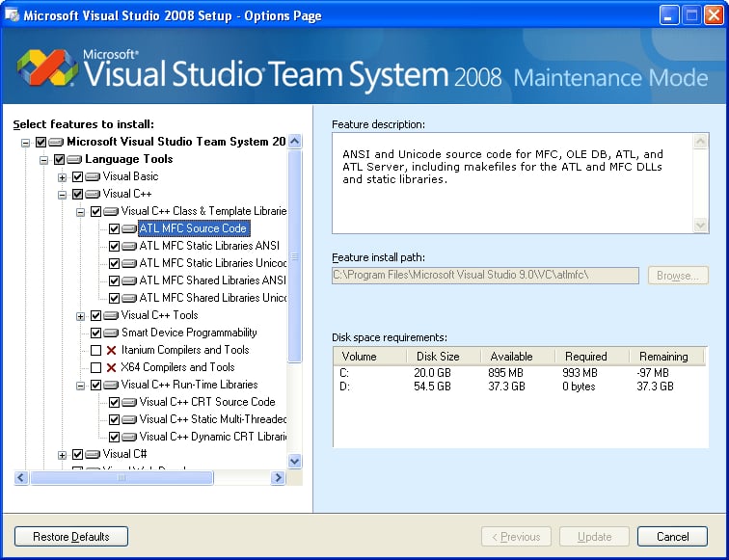Click drive icon of ATL MFC Shared Libraries ANSI

129,280
